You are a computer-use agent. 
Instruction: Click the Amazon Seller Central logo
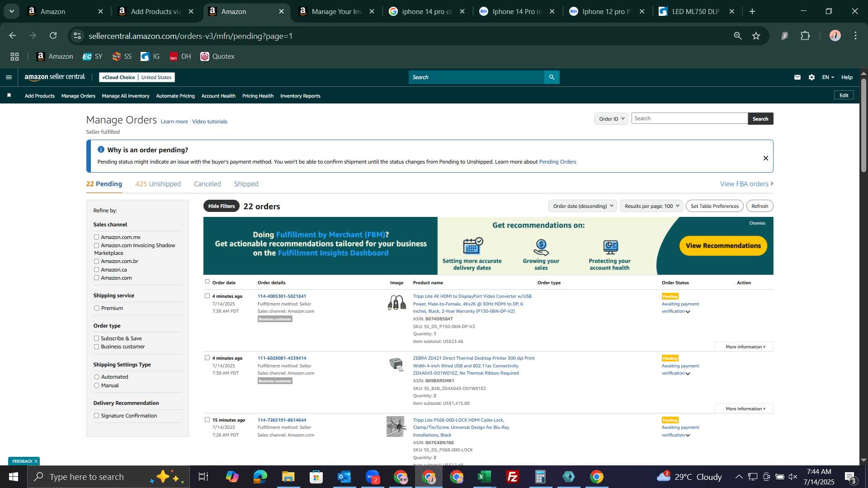(55, 77)
